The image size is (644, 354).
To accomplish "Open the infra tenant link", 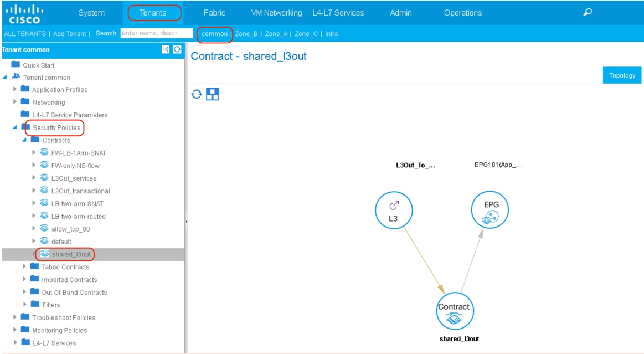I will 332,34.
